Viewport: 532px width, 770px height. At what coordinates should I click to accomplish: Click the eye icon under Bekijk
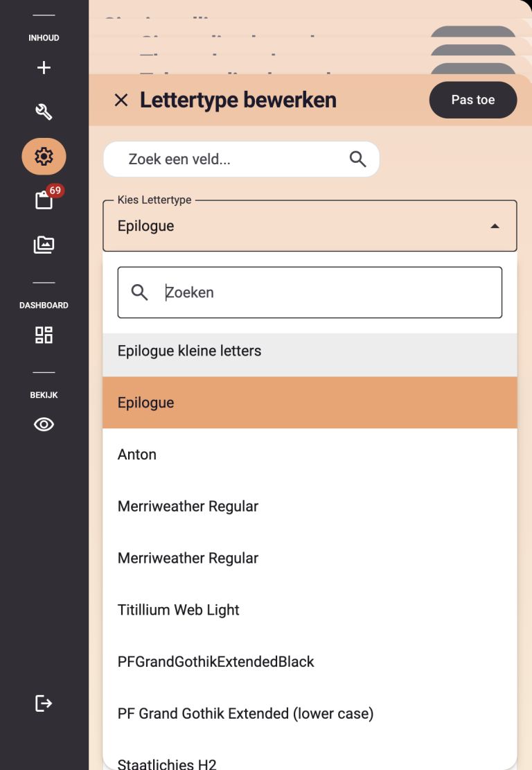(44, 425)
